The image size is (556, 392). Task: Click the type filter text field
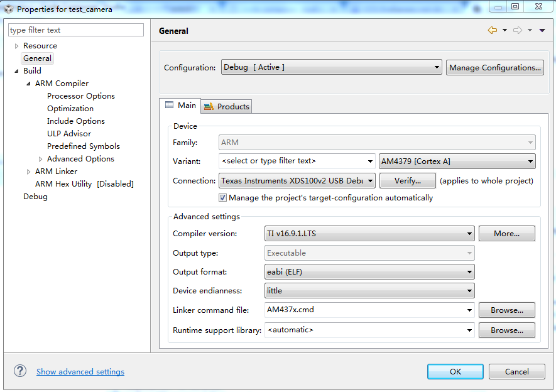coord(76,30)
